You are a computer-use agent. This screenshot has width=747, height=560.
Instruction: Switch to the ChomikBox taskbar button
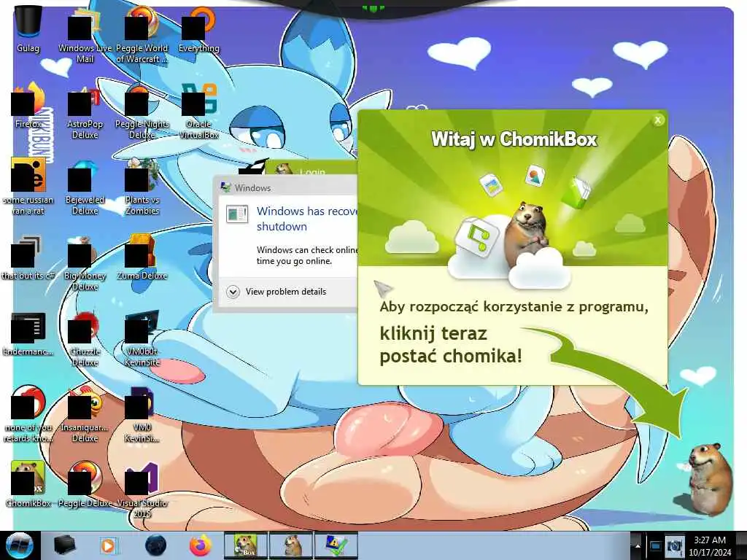246,545
